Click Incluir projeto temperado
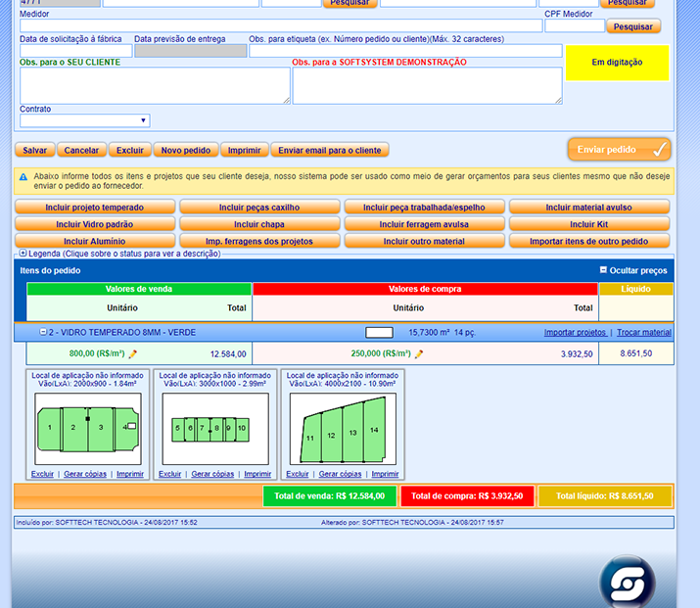Screen dimensions: 700x608 point(95,208)
